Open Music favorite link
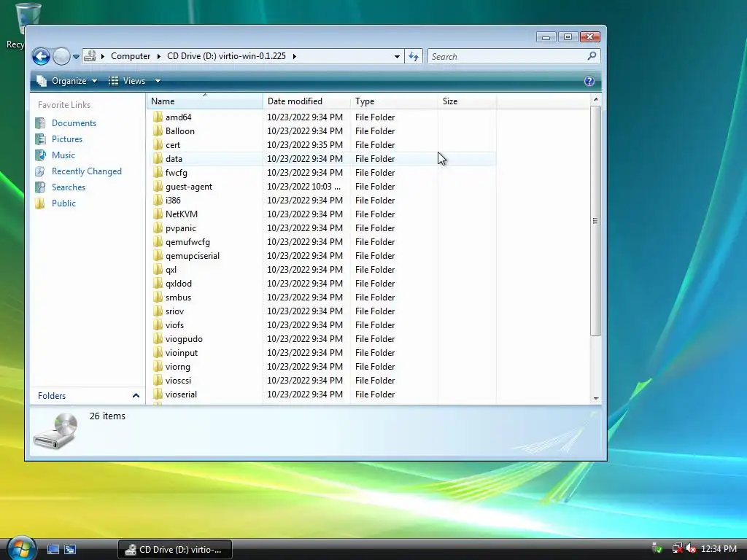 [x=63, y=155]
